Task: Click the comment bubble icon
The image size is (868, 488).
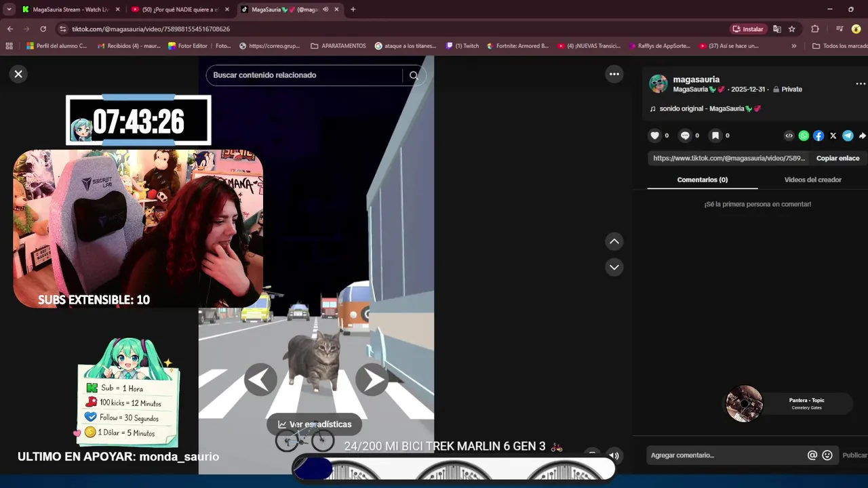Action: tap(685, 136)
